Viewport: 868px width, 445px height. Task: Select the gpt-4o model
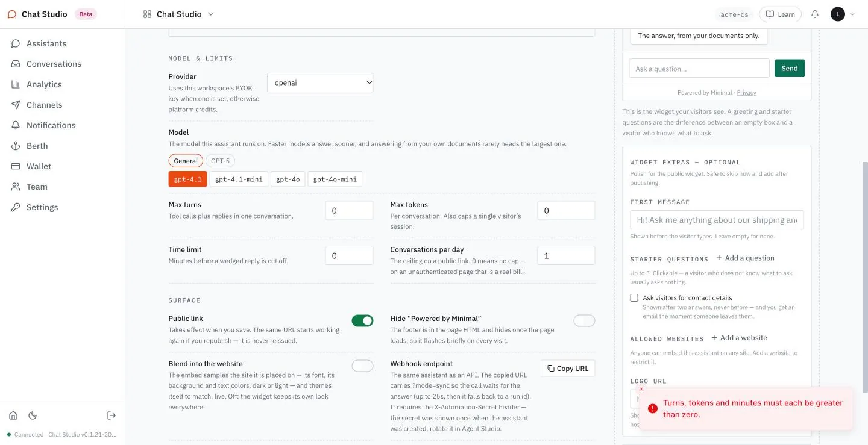(288, 179)
